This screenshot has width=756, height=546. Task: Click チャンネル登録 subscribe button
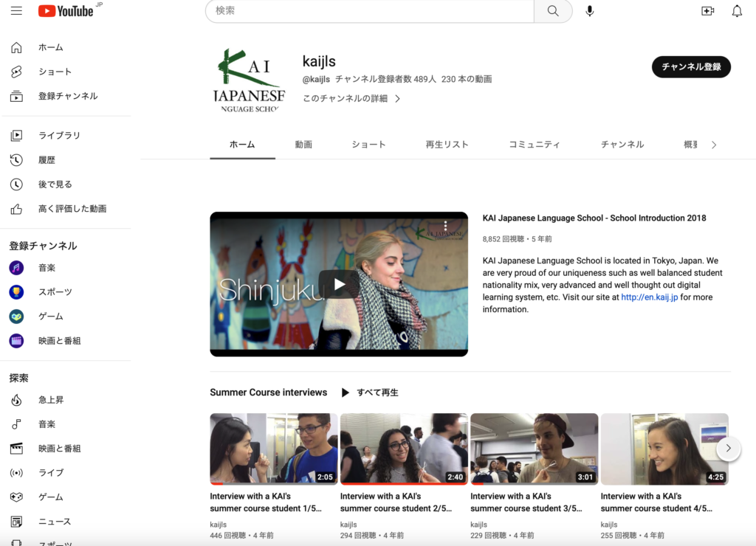coord(691,67)
